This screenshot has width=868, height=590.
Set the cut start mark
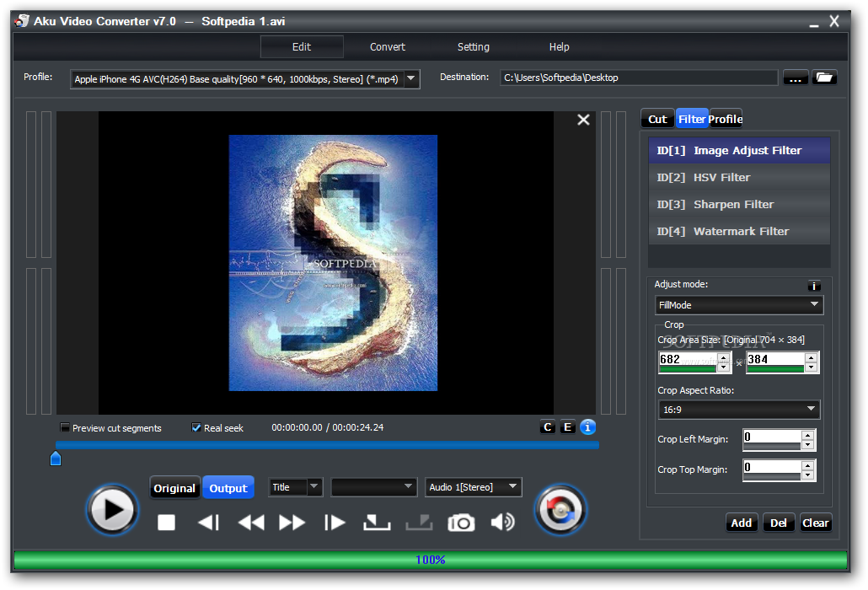[x=377, y=523]
